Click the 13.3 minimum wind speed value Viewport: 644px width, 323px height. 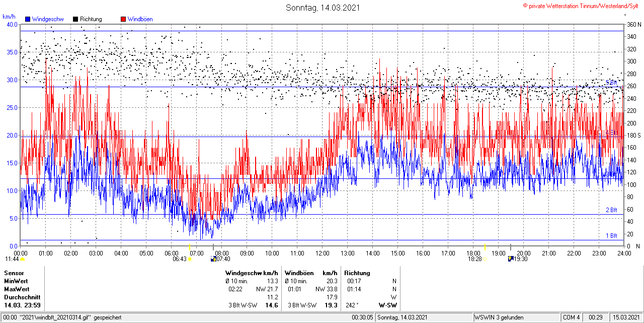coord(272,281)
